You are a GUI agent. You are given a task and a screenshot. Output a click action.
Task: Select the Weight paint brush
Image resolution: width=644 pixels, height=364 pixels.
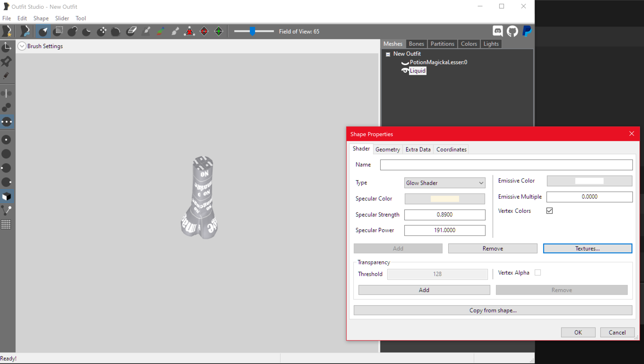click(146, 31)
